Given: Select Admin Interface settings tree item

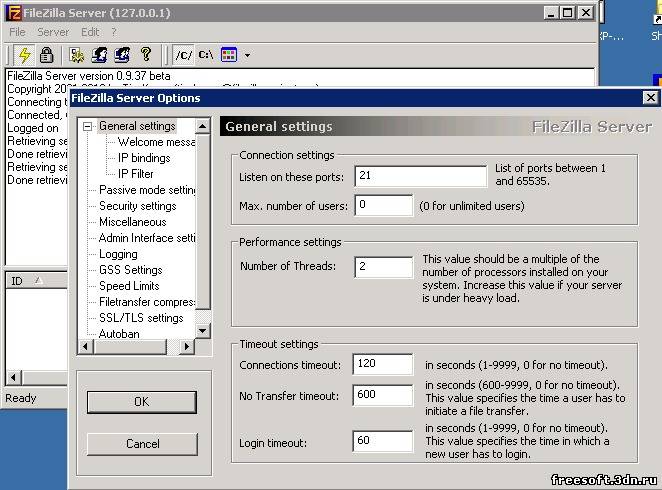Looking at the screenshot, I should 147,238.
